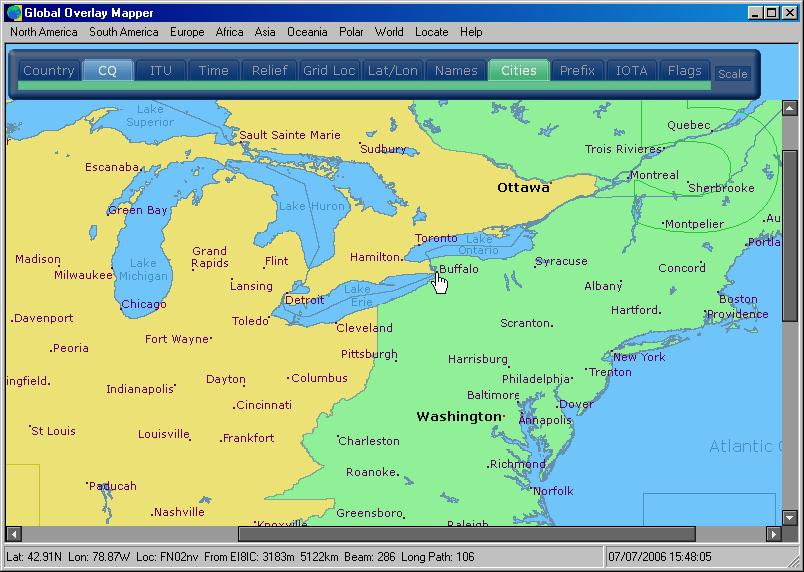Click the Ottawa capital label on map
The height and width of the screenshot is (572, 804).
click(523, 188)
